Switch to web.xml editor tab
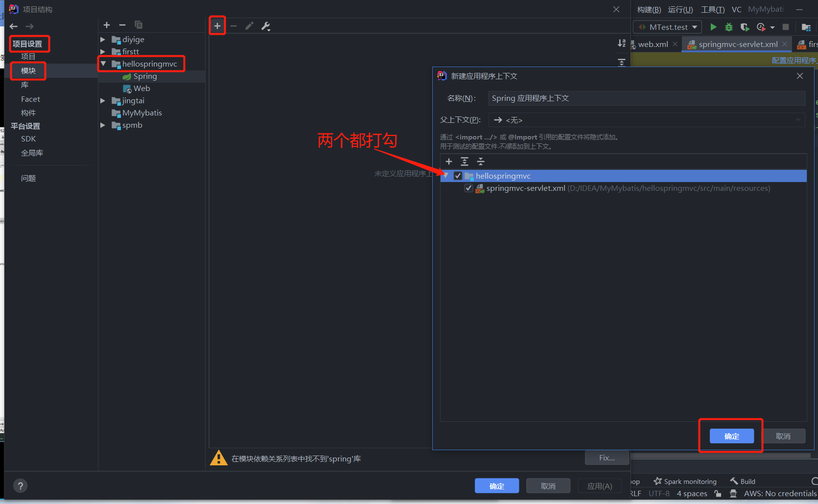Screen dimensions: 818x504 653,44
